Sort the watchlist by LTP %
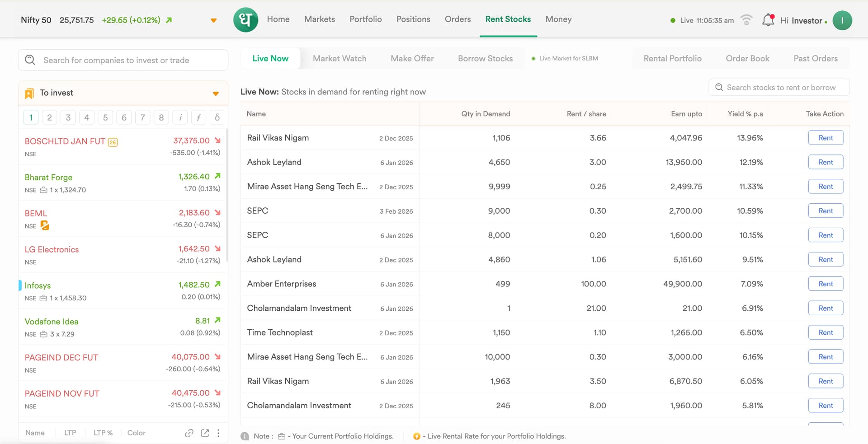 tap(103, 433)
